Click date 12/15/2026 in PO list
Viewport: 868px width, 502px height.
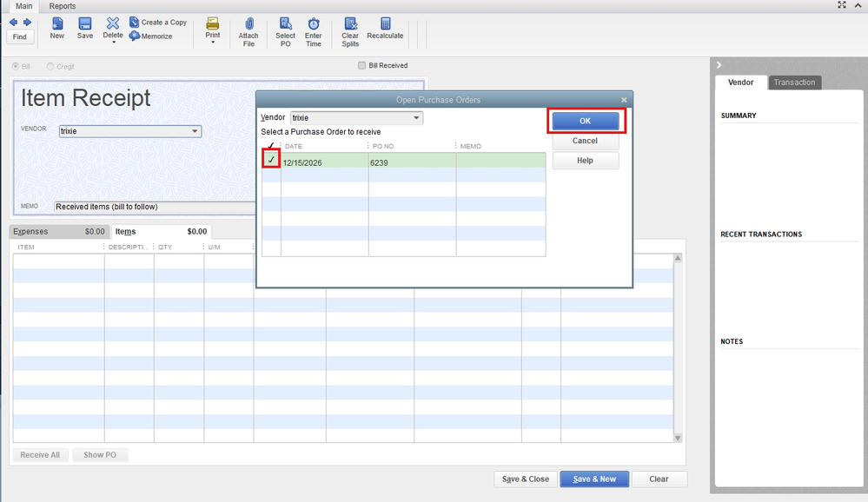(x=302, y=162)
